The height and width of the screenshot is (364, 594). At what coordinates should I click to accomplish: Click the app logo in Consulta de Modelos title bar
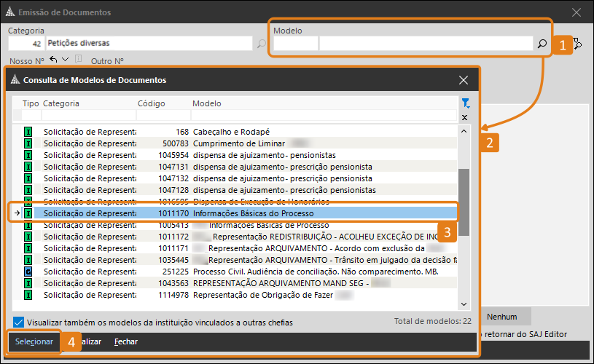[15, 79]
